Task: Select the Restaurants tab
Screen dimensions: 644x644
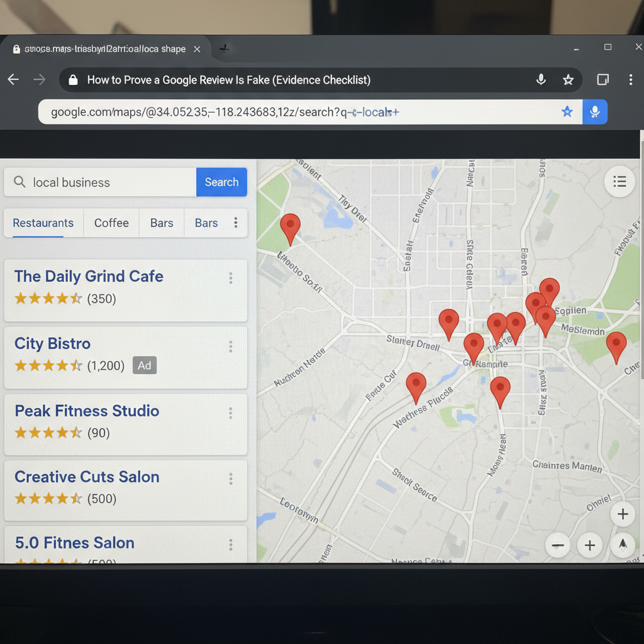Action: tap(43, 223)
